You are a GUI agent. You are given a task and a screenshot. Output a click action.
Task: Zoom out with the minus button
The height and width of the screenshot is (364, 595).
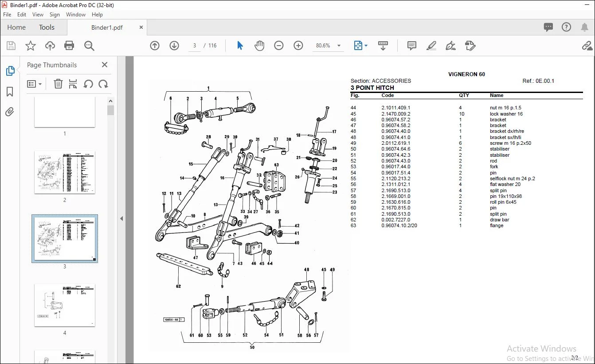[279, 46]
